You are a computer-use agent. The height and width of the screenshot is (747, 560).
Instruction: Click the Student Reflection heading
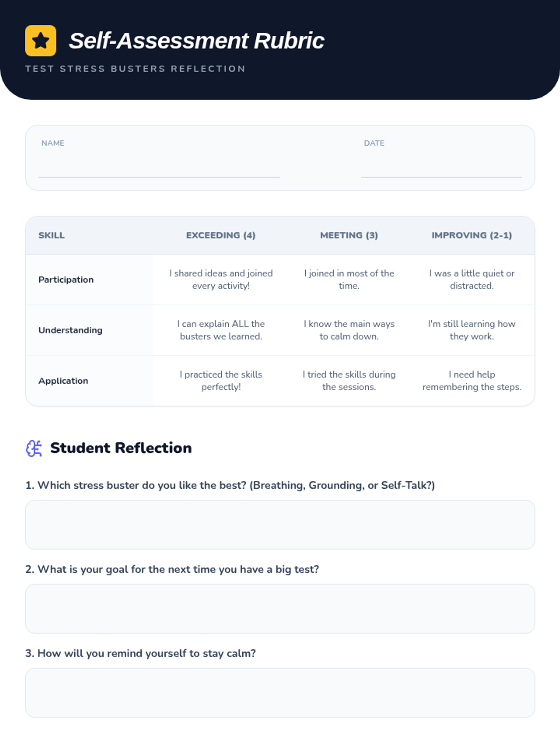pos(121,448)
